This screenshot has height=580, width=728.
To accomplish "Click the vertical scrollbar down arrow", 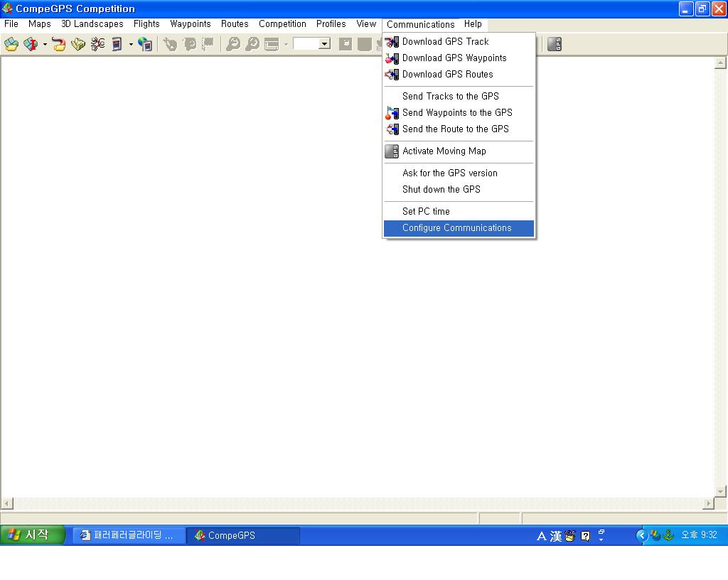I will pyautogui.click(x=720, y=491).
